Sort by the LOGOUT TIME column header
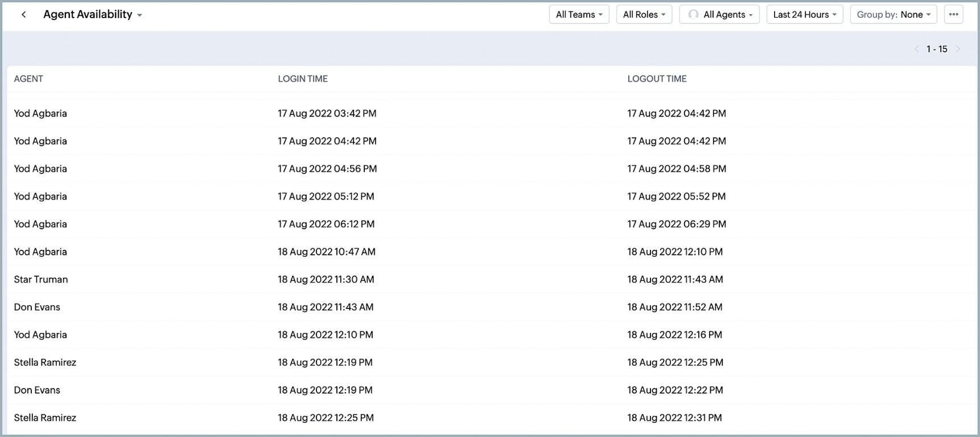The width and height of the screenshot is (980, 437). point(657,79)
